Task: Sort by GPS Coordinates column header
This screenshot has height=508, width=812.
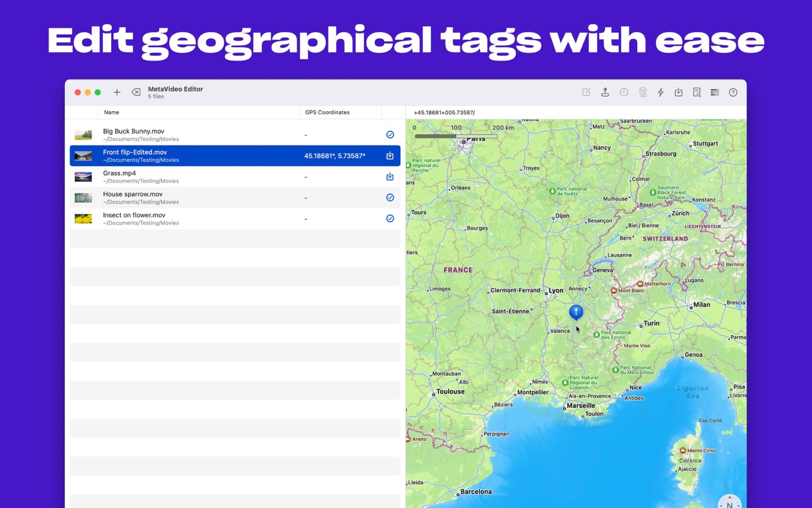Action: (x=327, y=112)
